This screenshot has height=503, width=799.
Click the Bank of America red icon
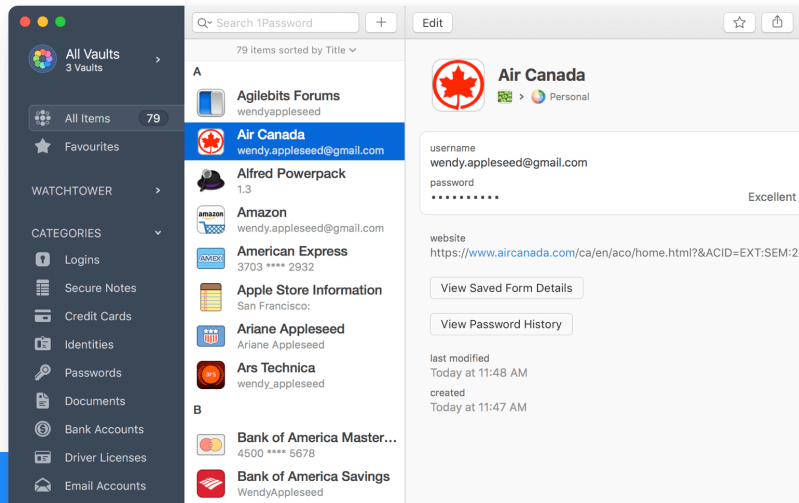point(210,483)
